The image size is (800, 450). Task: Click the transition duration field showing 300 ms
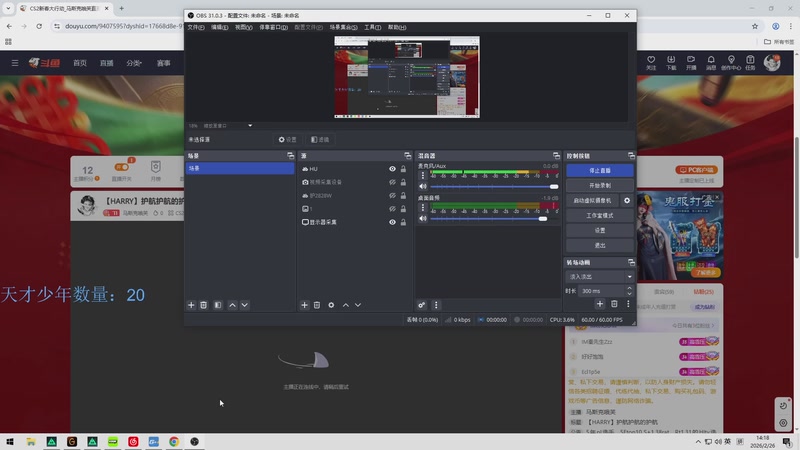pos(601,291)
